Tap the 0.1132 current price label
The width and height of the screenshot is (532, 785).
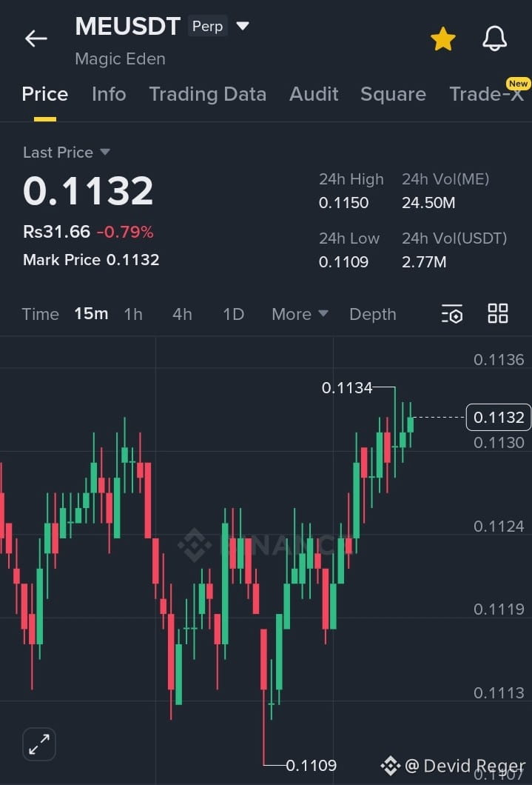[x=498, y=418]
